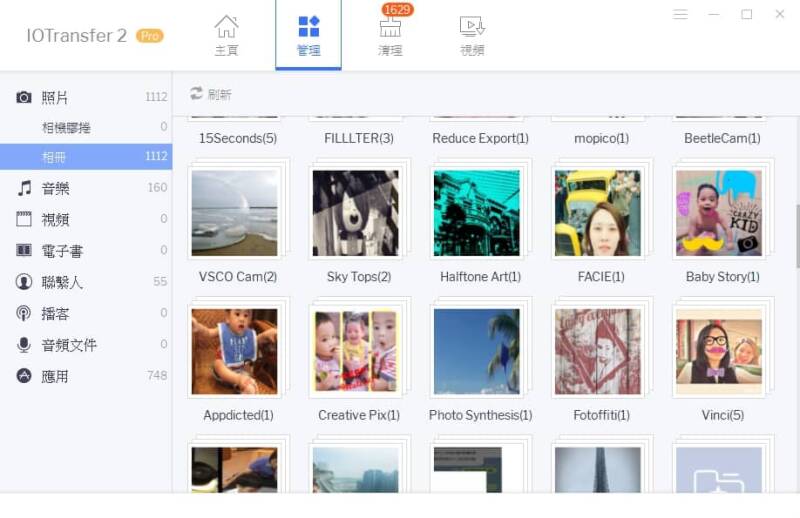
Task: Click the 1629 notification badge
Action: [397, 10]
